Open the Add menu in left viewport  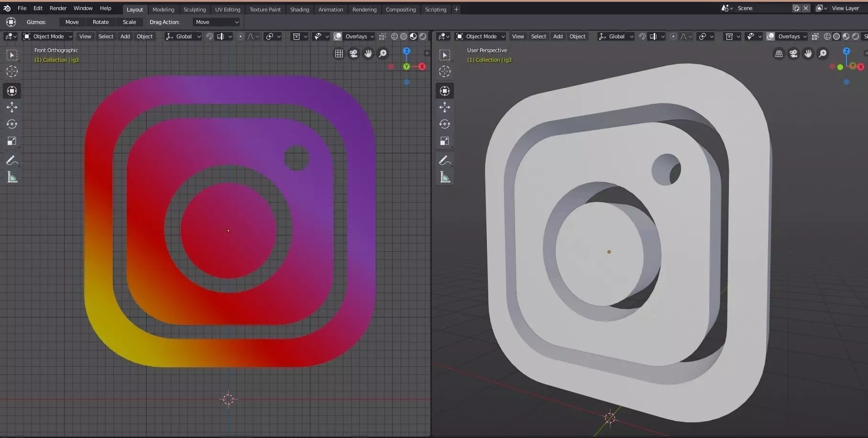125,36
